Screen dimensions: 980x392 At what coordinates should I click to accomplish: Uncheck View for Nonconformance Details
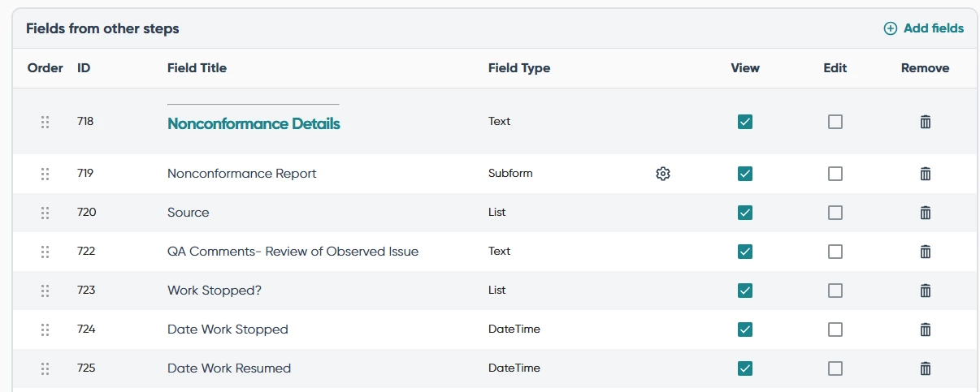[x=745, y=122]
